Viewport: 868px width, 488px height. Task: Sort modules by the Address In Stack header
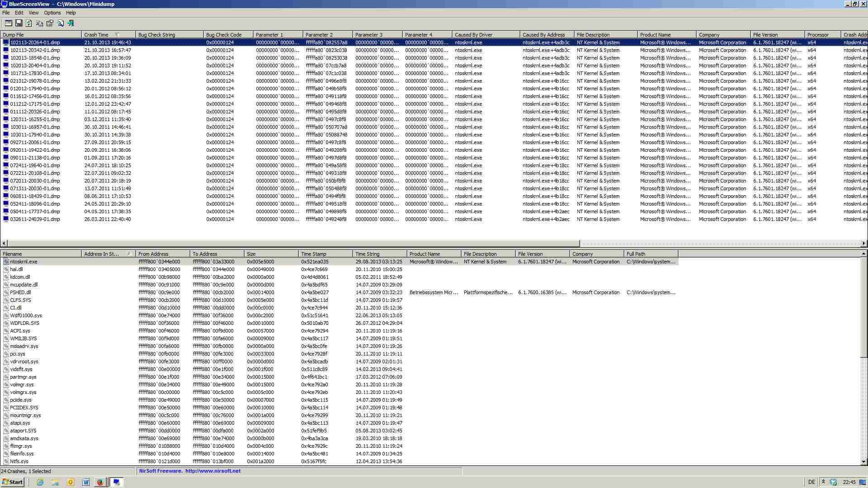pyautogui.click(x=102, y=254)
